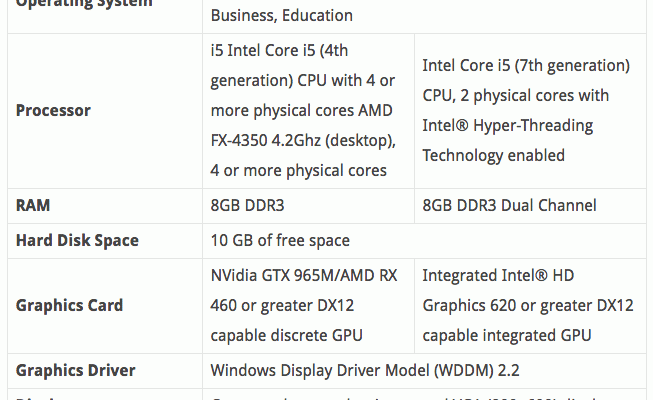The image size is (653, 400).
Task: Click 460 or greater DX12 text
Action: (282, 305)
